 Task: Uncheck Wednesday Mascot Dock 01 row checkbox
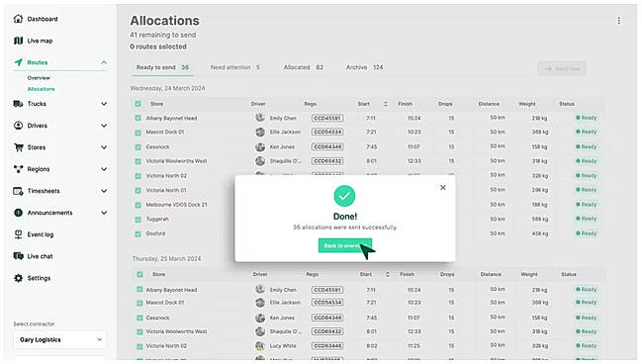tap(138, 133)
